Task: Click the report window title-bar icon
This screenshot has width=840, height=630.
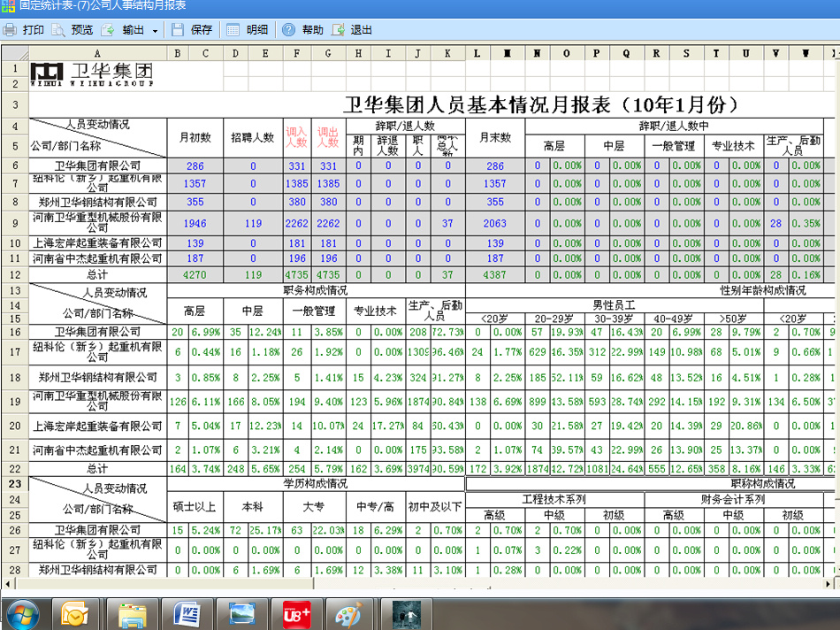Action: click(7, 6)
